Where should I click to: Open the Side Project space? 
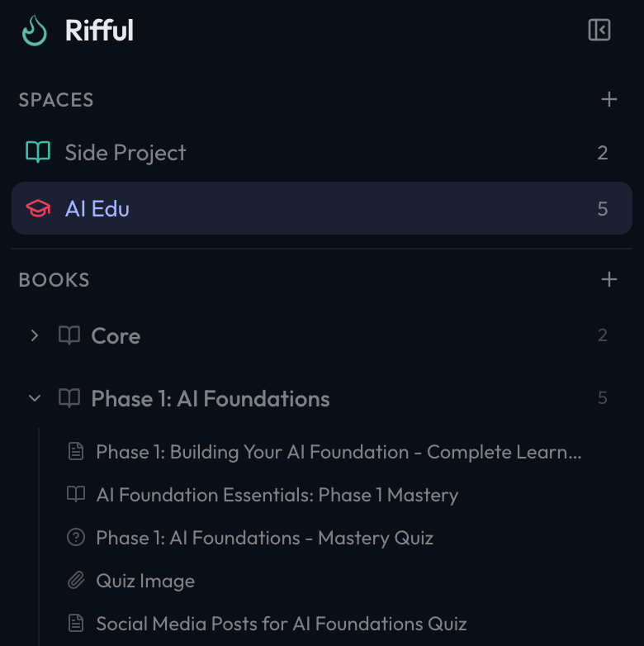125,153
